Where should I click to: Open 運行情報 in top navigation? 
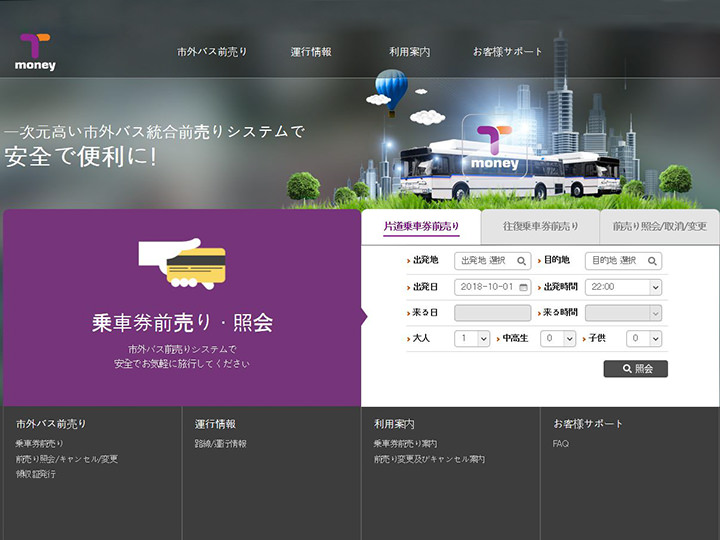pyautogui.click(x=311, y=52)
